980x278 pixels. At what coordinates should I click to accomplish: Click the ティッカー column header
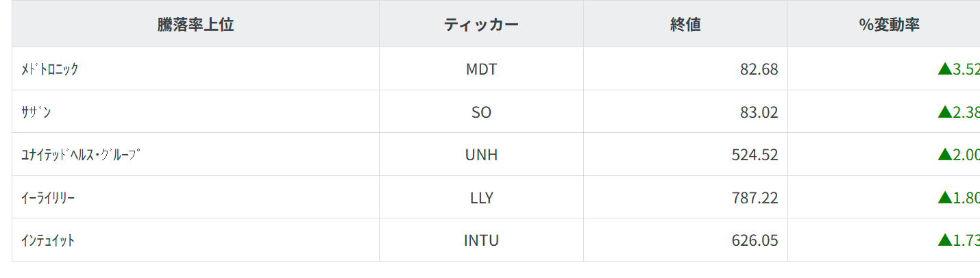tap(481, 25)
